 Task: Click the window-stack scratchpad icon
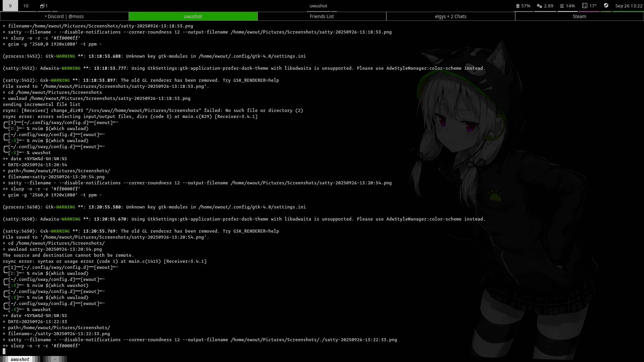[x=42, y=6]
